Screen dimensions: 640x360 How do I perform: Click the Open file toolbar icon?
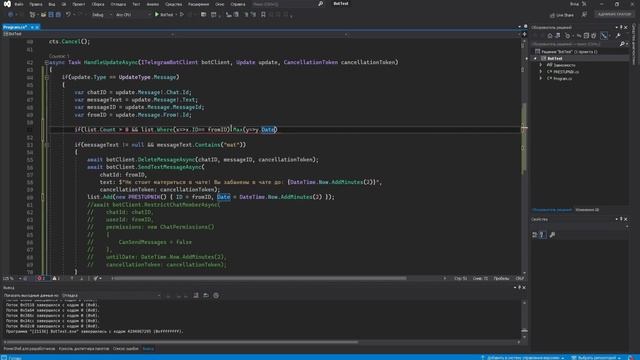click(43, 15)
